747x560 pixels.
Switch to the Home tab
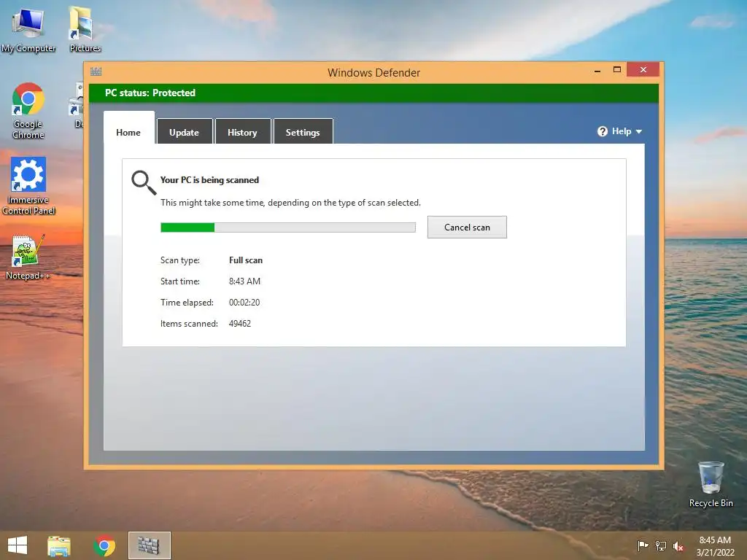click(x=128, y=132)
